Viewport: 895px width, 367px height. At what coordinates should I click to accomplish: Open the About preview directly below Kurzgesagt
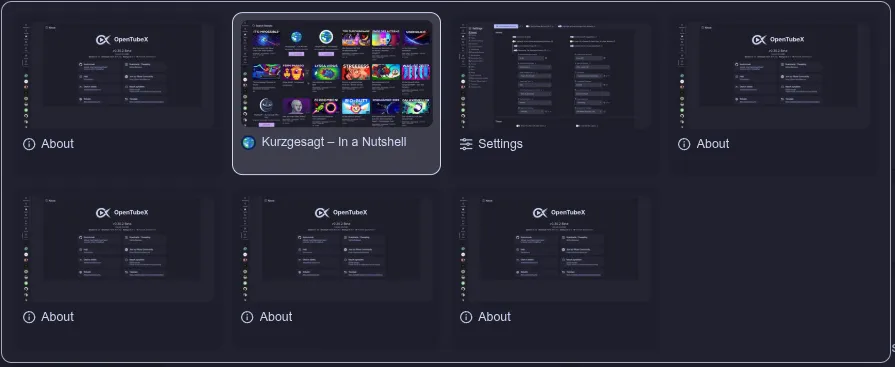point(336,248)
